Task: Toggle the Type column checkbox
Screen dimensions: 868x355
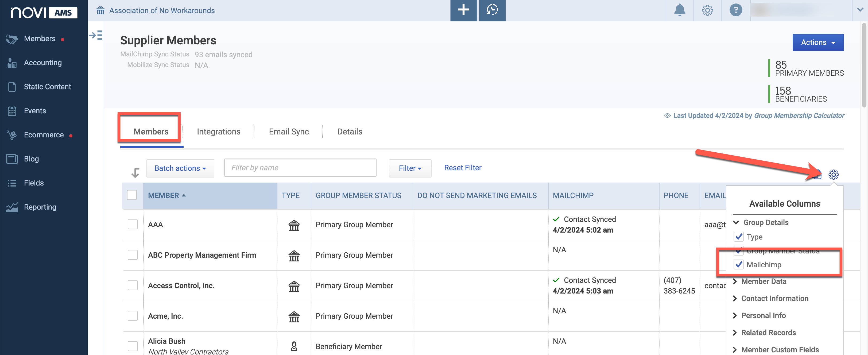Action: 738,237
